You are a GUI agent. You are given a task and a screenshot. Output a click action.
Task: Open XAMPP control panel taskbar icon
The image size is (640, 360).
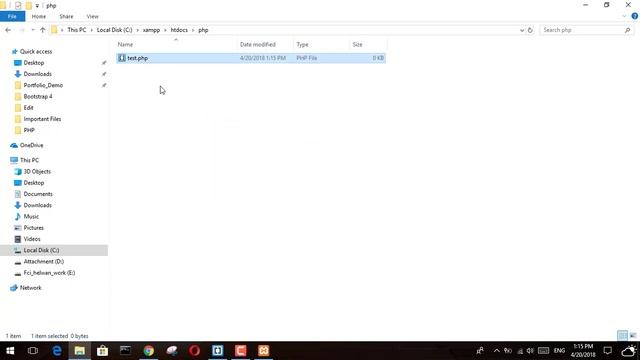coord(264,351)
